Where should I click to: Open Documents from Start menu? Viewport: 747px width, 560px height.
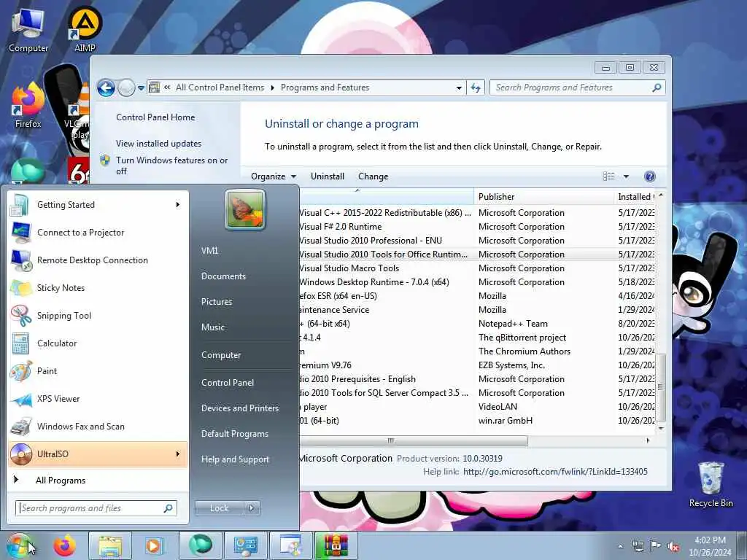point(223,276)
